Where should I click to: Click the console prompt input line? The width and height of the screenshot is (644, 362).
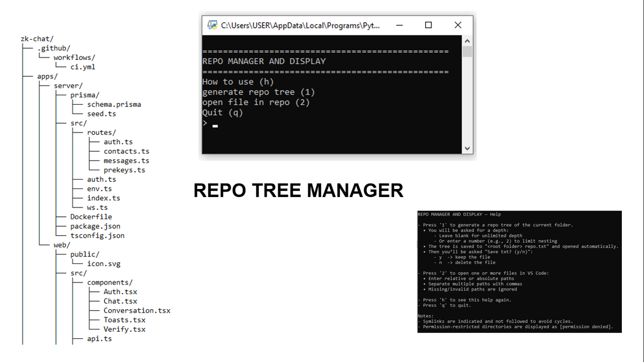coord(210,123)
